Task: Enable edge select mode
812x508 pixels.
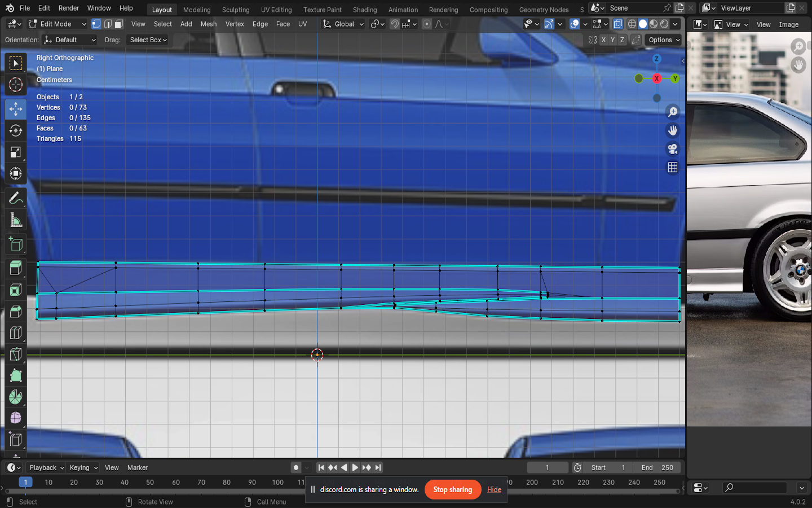Action: [108, 24]
